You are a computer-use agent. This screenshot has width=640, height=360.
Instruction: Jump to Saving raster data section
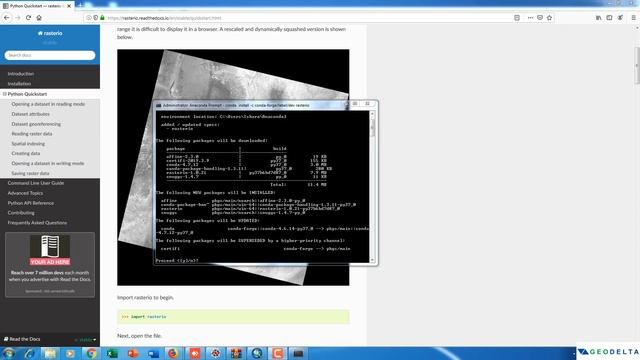(x=30, y=173)
